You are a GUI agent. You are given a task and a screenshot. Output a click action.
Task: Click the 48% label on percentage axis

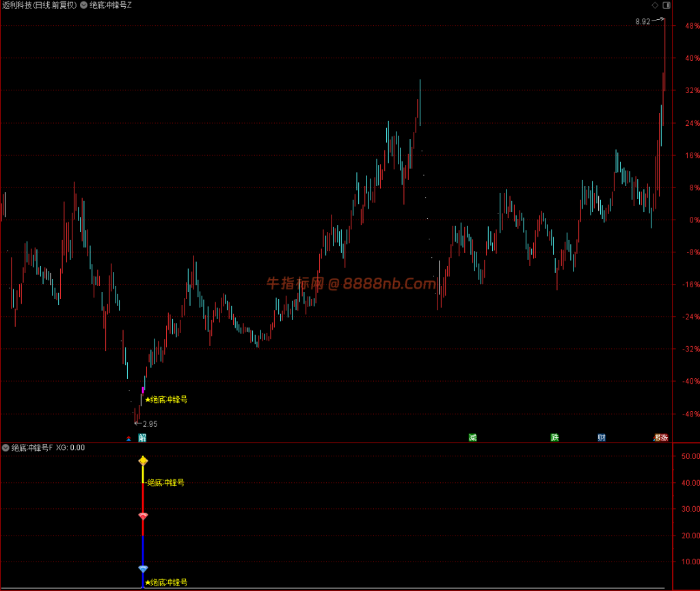[692, 26]
